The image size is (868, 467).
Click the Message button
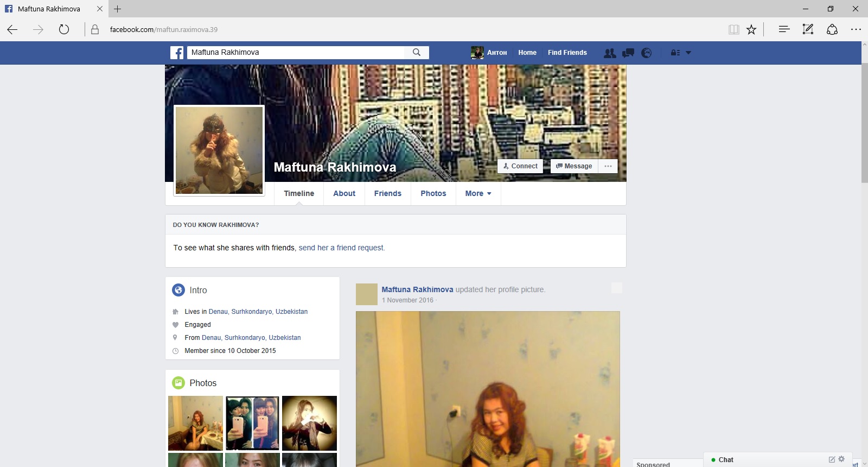574,166
